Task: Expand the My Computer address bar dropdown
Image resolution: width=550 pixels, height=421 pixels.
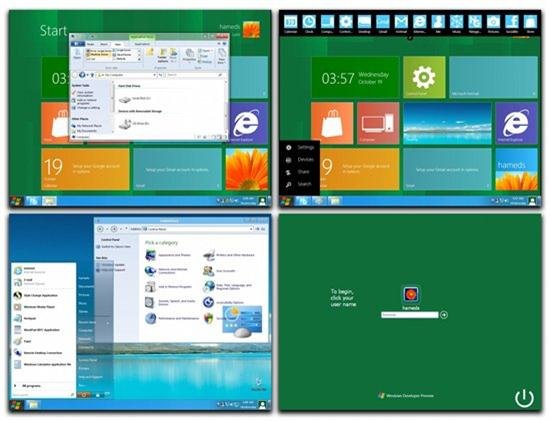Action: coord(154,75)
